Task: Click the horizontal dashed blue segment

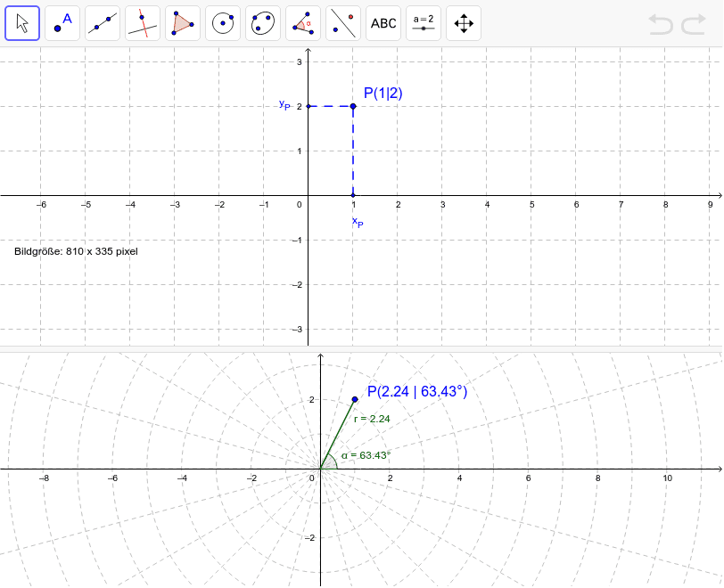Action: point(331,106)
